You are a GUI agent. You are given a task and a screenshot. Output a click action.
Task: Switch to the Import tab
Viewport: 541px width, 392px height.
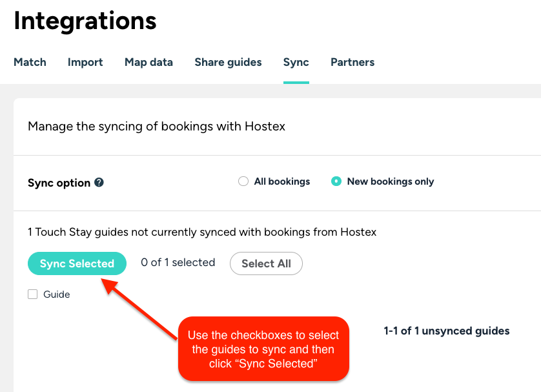(x=85, y=63)
